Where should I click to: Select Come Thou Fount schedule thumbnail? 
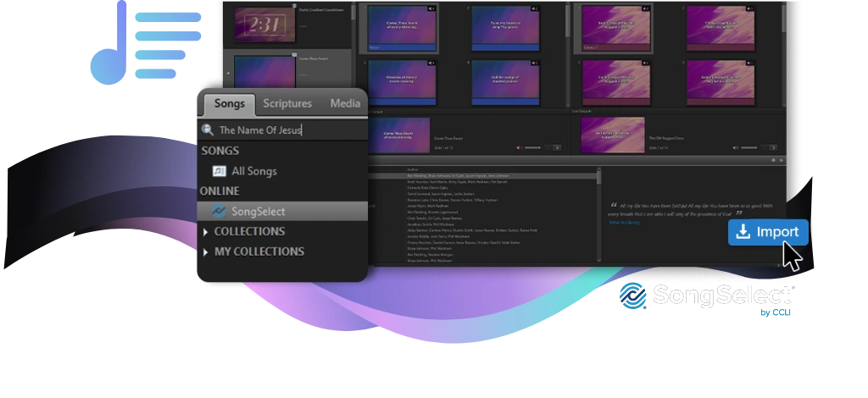coord(264,71)
